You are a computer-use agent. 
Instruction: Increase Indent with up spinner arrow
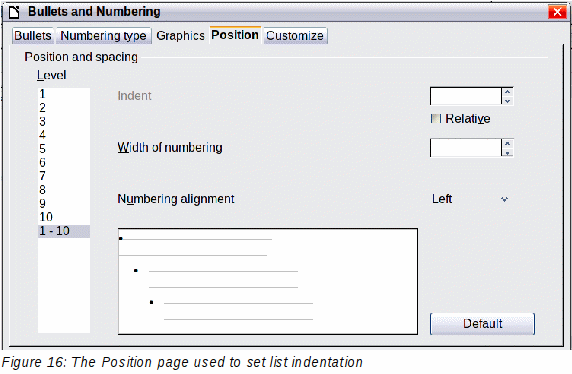tap(507, 92)
